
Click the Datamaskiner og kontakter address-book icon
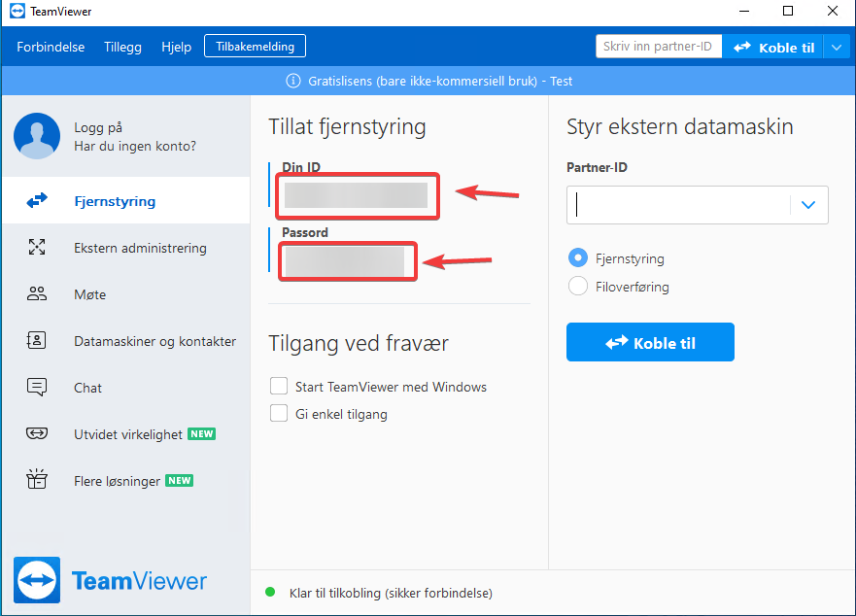click(37, 340)
